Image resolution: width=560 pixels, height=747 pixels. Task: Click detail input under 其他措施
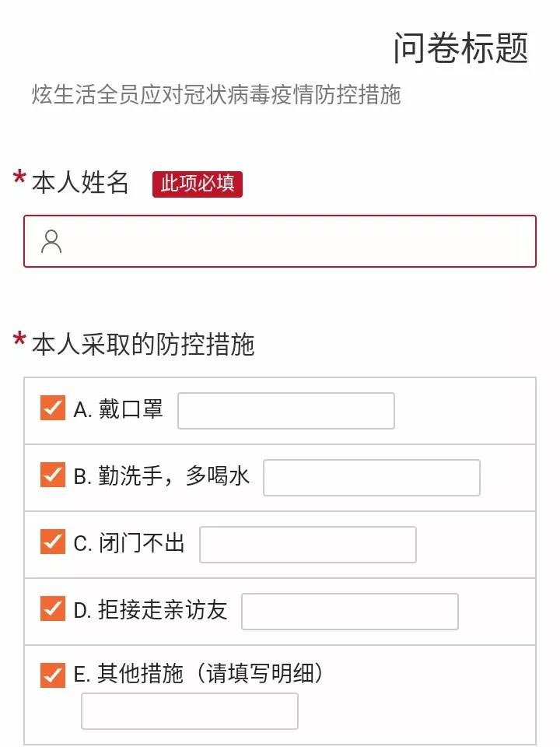[x=190, y=711]
